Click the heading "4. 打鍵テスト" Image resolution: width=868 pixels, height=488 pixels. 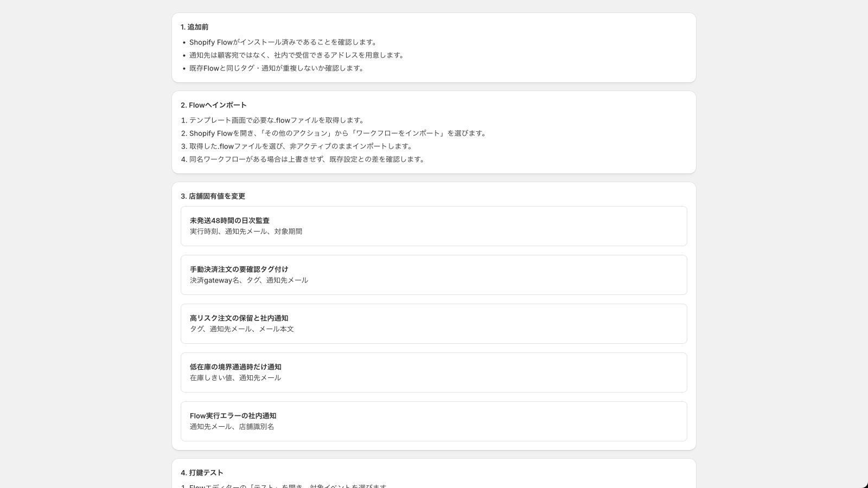[x=202, y=473]
